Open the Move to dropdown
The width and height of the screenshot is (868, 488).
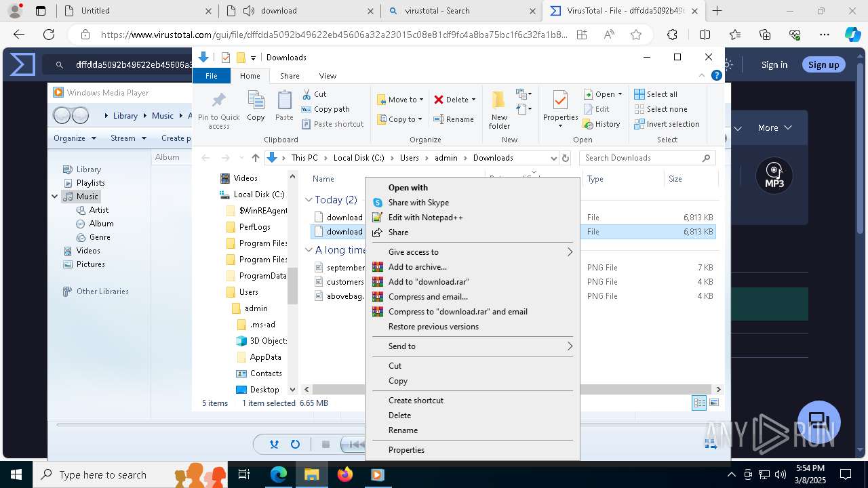[400, 100]
